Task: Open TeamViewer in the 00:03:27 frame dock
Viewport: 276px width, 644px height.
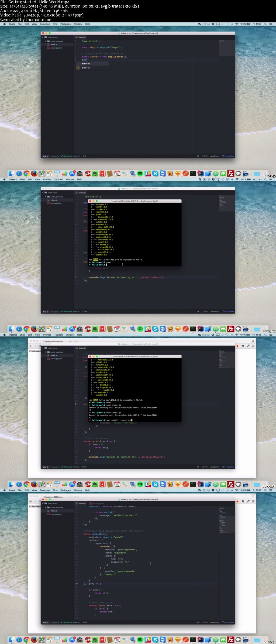Action: 163,329
